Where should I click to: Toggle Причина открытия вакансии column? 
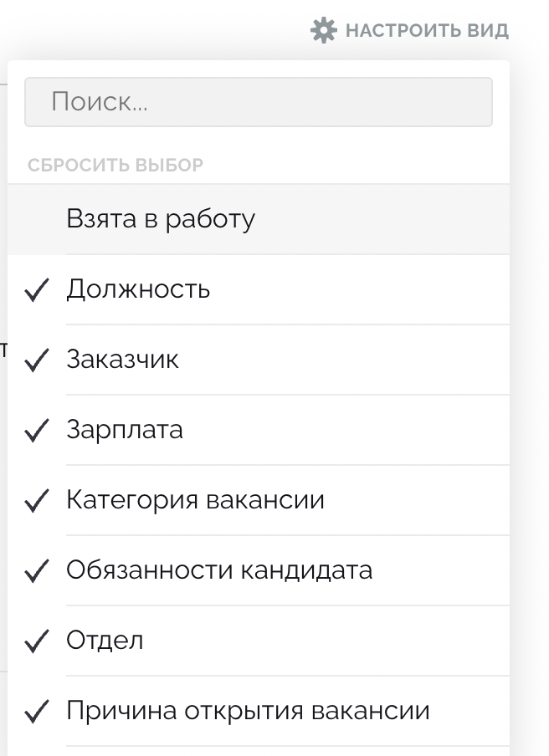pos(259,711)
